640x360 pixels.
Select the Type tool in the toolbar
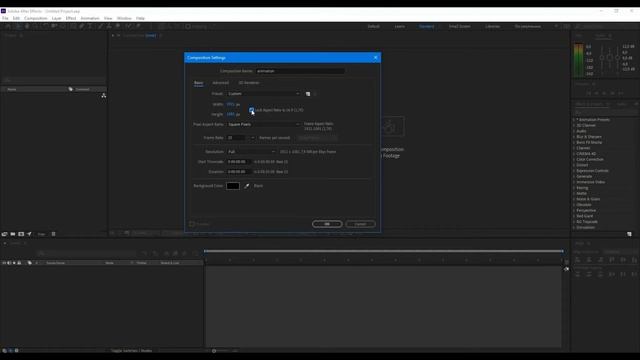point(90,26)
